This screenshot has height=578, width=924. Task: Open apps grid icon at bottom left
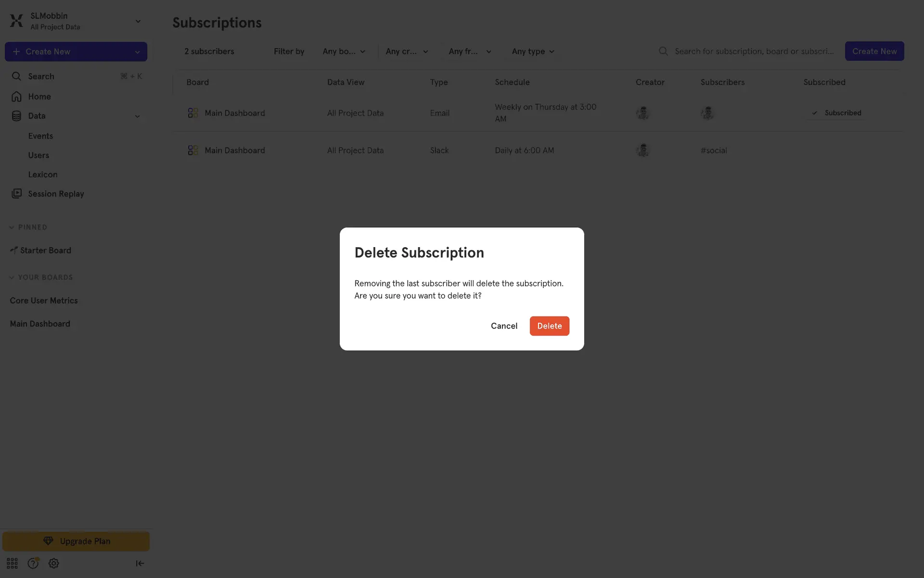[x=12, y=563]
